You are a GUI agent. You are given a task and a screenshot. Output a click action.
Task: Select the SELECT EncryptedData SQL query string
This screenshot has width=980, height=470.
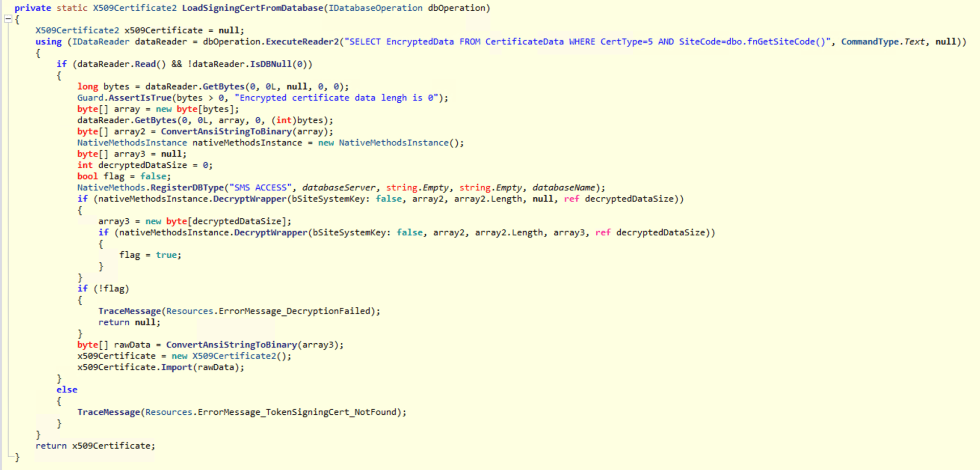pyautogui.click(x=587, y=42)
